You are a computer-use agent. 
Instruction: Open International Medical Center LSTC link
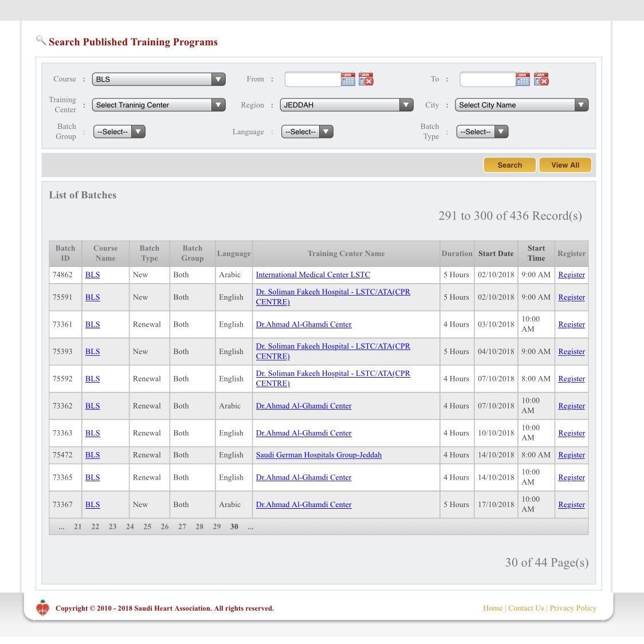313,275
